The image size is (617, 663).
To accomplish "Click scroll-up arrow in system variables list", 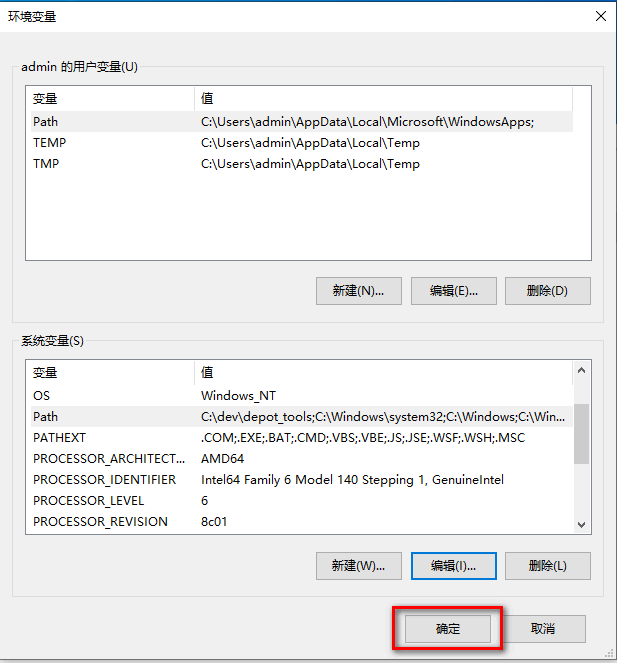I will coord(581,370).
